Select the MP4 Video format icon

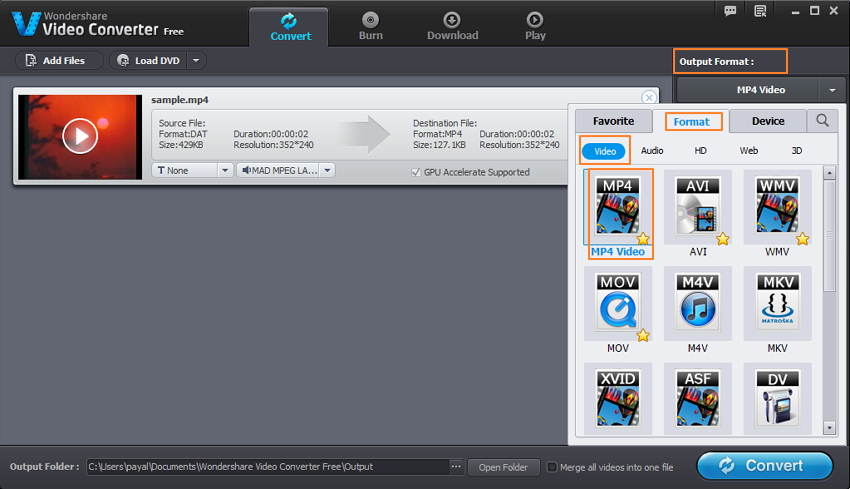point(617,207)
